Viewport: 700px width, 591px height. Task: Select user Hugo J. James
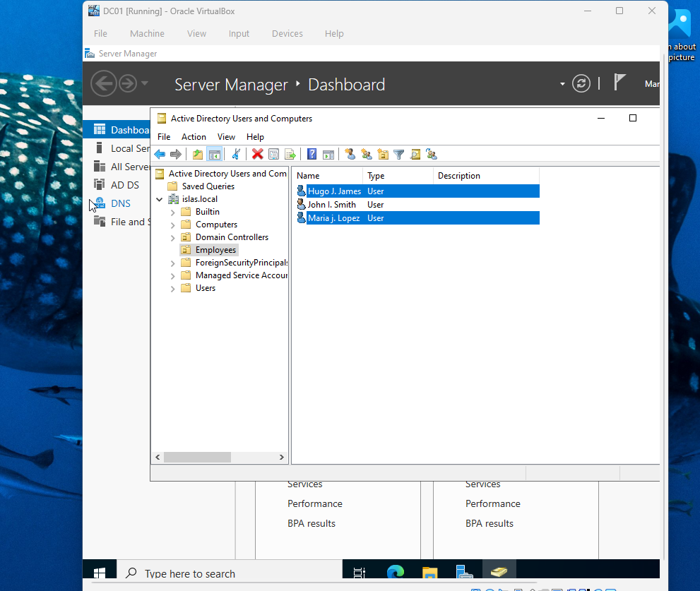pyautogui.click(x=418, y=191)
